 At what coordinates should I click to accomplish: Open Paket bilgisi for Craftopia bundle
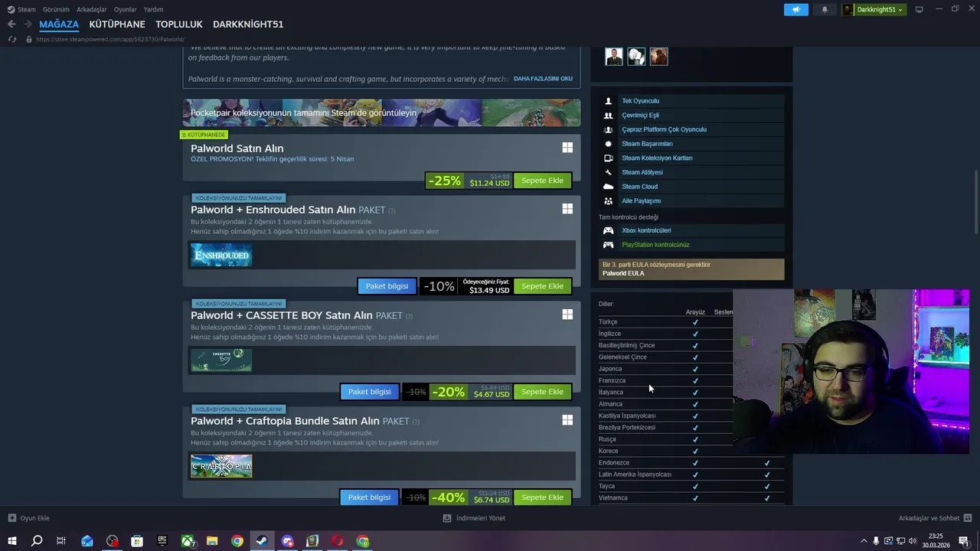tap(369, 497)
